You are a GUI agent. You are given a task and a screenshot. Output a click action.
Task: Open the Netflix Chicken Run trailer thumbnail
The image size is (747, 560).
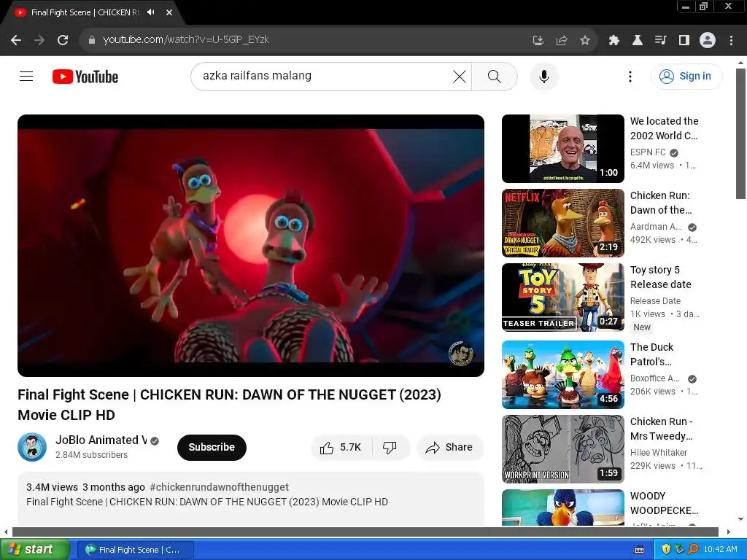563,223
